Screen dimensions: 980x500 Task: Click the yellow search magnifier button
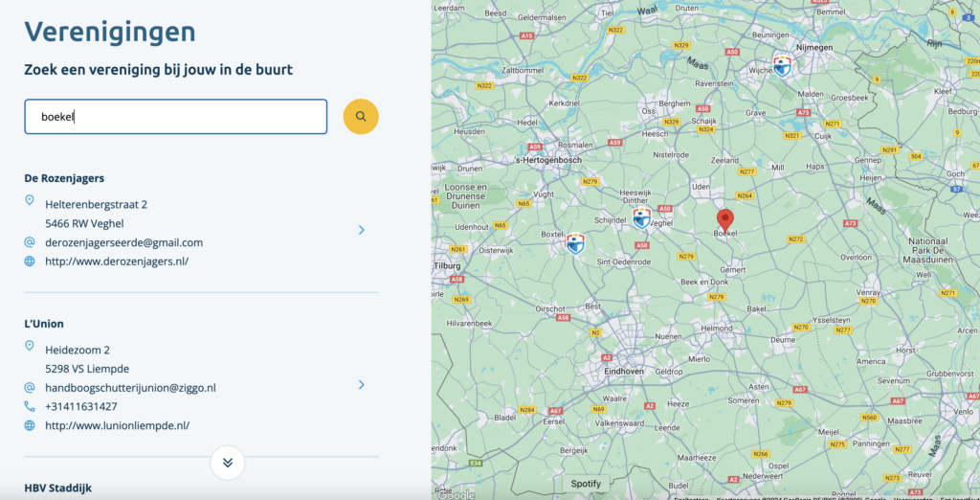pyautogui.click(x=361, y=117)
